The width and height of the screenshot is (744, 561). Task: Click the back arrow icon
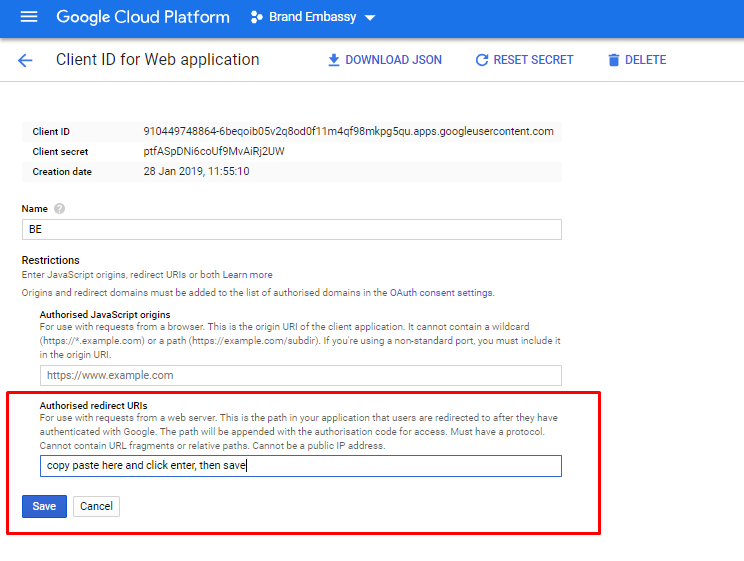tap(25, 60)
